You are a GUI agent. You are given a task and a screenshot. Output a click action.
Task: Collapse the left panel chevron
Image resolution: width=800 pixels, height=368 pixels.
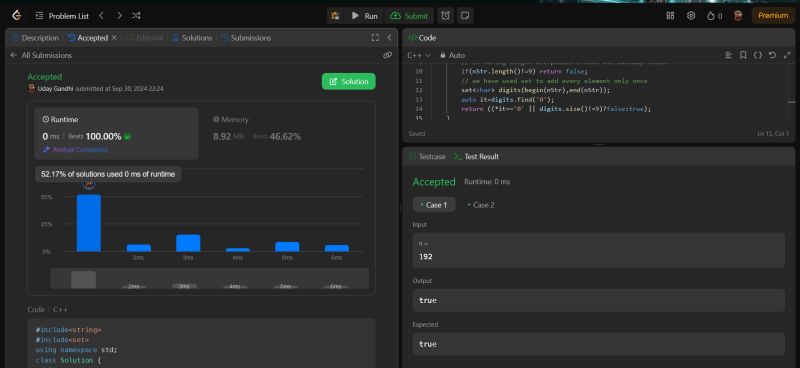click(x=389, y=38)
